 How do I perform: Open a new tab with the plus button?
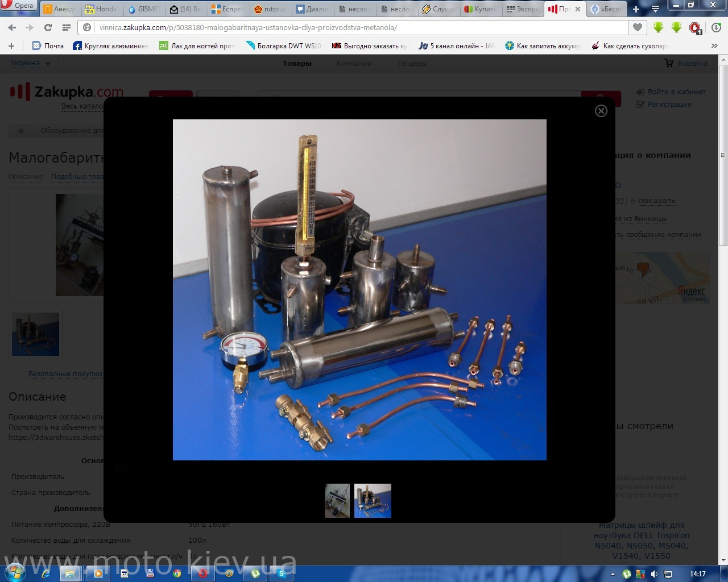point(636,9)
